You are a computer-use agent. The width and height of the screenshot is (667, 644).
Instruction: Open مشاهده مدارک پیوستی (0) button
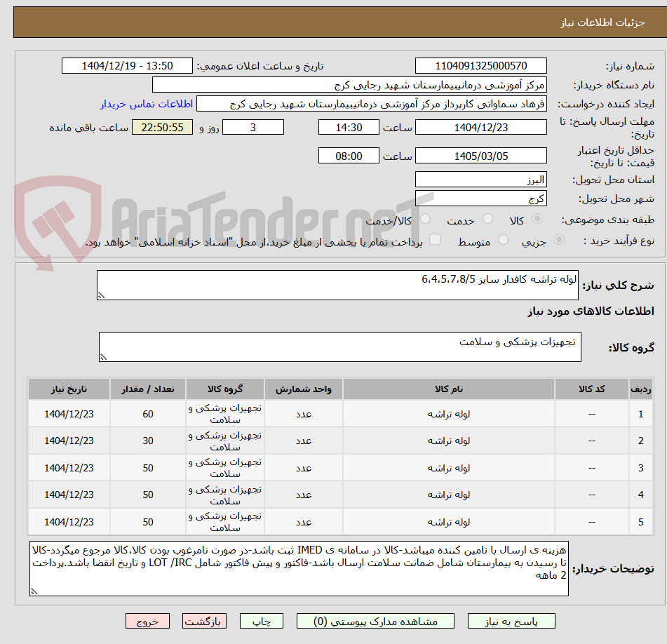click(375, 621)
